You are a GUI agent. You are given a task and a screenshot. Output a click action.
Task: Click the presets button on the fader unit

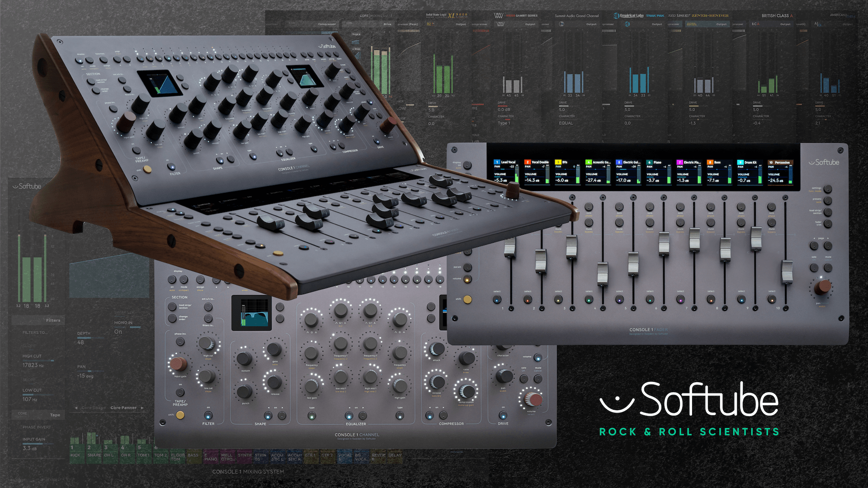(828, 200)
